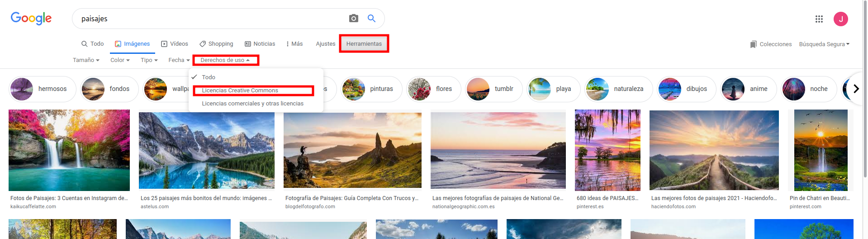Open the Búsqueda Segura dropdown
The image size is (868, 239).
824,44
